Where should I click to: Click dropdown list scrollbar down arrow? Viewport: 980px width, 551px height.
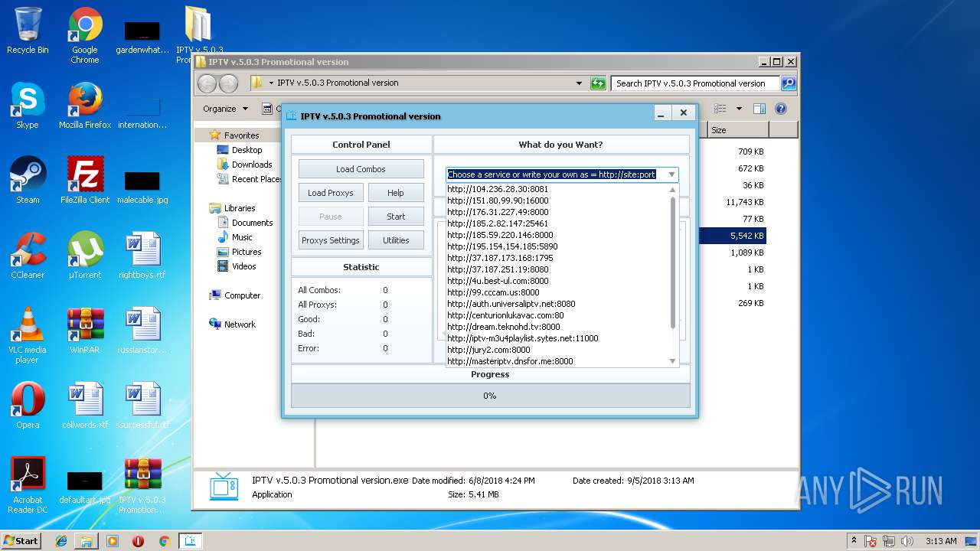(x=673, y=361)
